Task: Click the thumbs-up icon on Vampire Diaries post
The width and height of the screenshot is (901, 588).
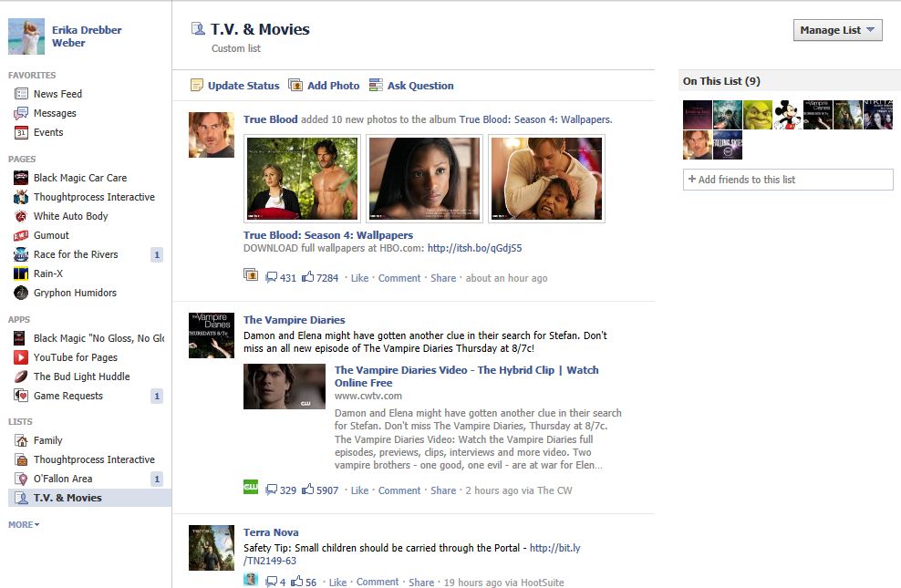Action: [308, 490]
